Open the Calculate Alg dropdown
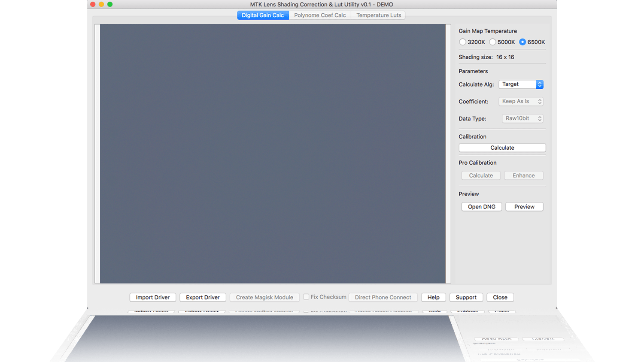 (521, 84)
